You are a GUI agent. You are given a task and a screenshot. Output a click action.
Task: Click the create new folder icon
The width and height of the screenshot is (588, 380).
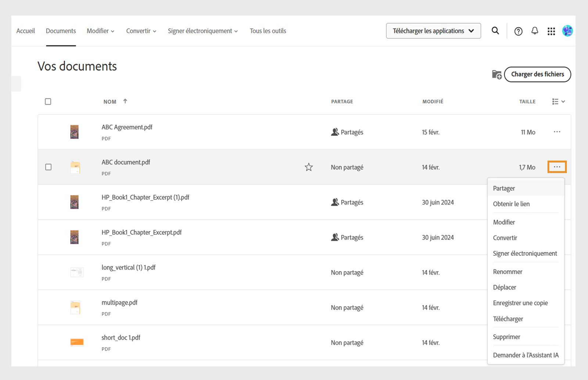click(x=496, y=74)
